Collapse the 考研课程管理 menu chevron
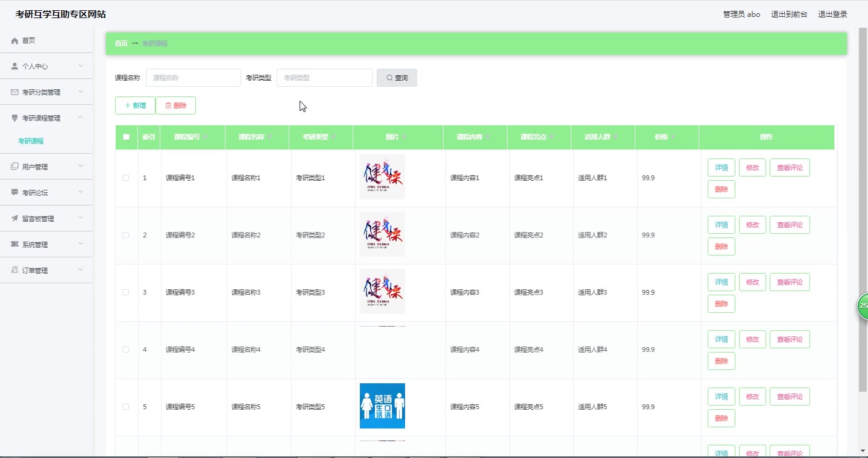This screenshot has height=458, width=868. [81, 118]
